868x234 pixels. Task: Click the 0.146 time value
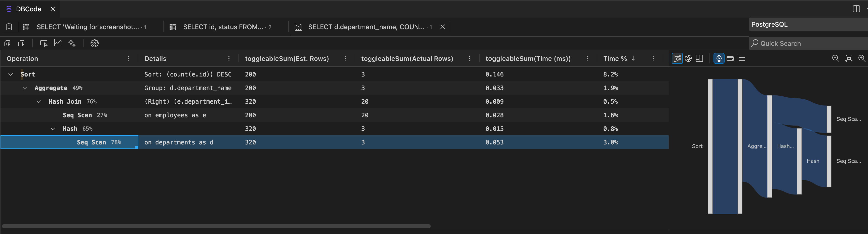494,74
